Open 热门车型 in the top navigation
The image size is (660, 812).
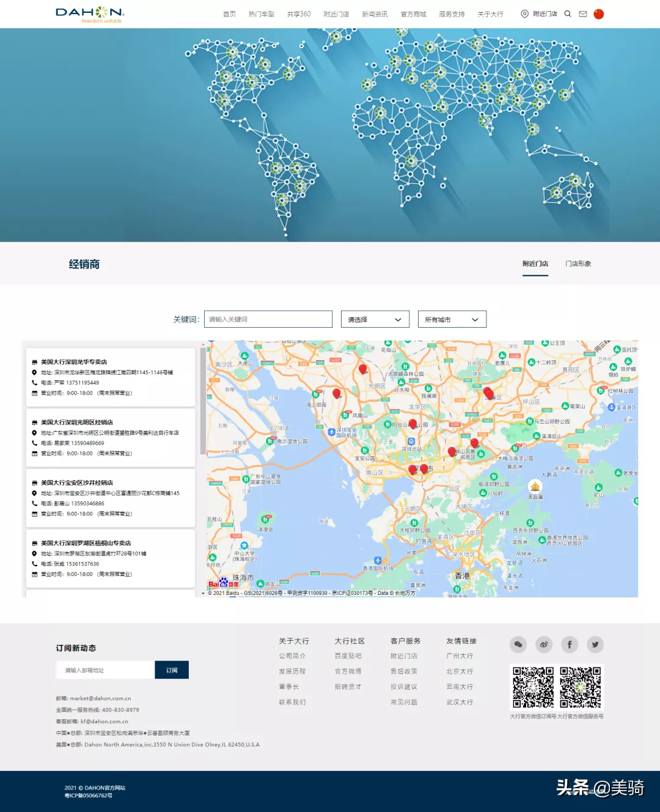262,14
